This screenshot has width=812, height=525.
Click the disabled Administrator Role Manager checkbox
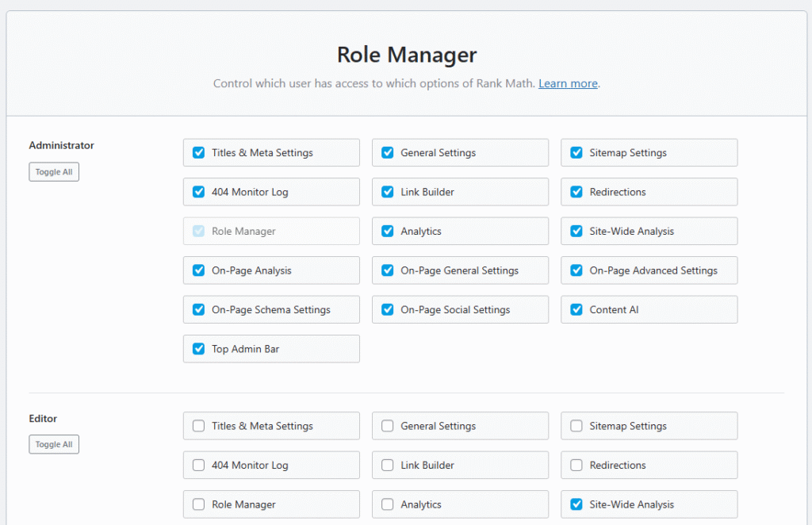click(x=199, y=232)
